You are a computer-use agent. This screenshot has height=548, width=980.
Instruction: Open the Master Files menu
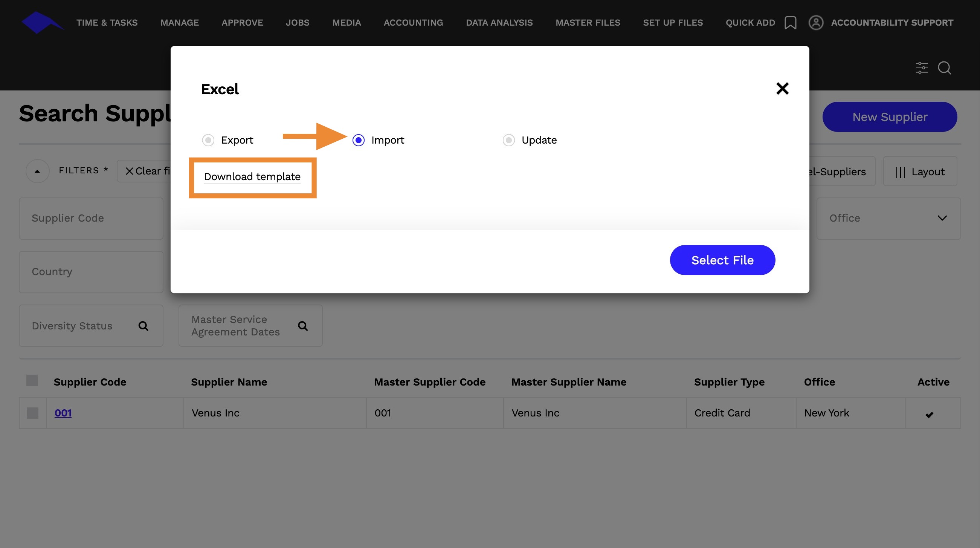[x=588, y=23]
